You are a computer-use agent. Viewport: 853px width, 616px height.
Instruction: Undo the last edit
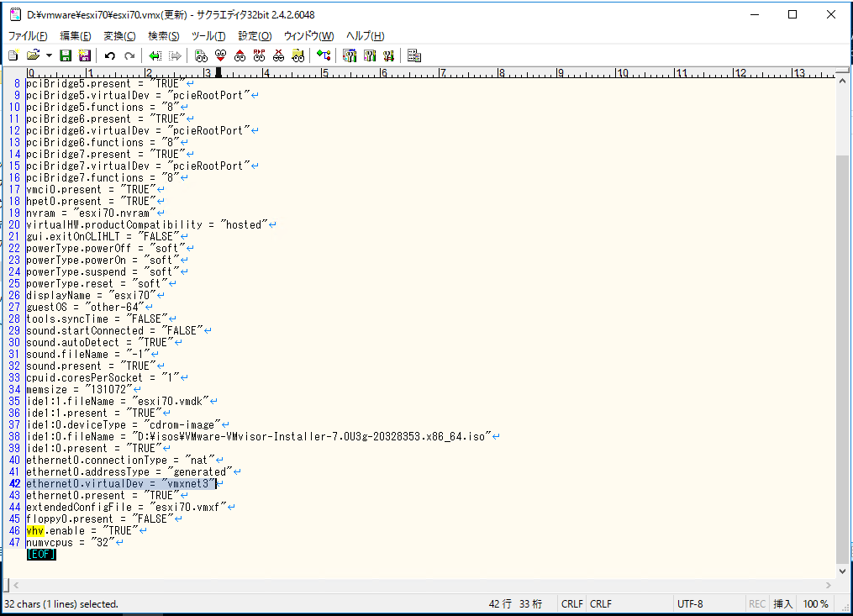[x=110, y=55]
